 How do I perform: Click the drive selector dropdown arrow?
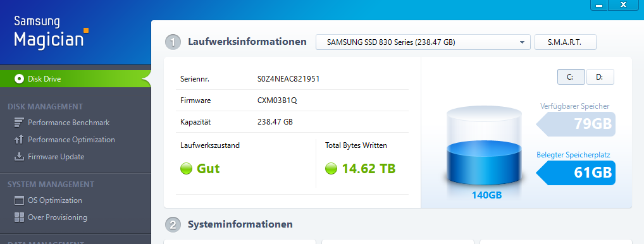pyautogui.click(x=522, y=42)
